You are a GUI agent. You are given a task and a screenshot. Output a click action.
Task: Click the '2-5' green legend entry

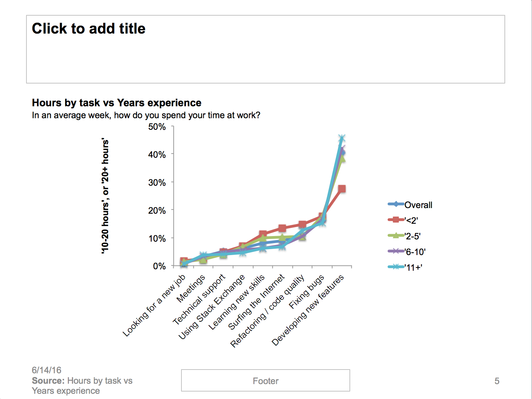click(x=412, y=236)
